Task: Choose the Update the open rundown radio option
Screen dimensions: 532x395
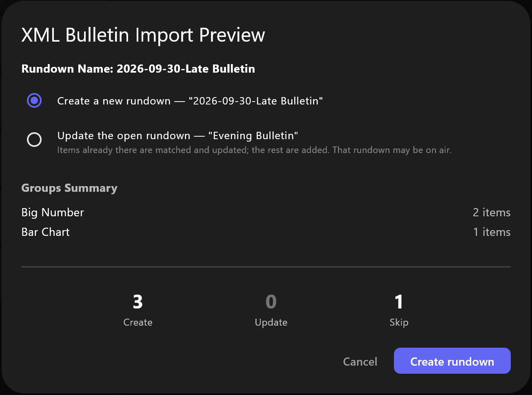Action: tap(34, 140)
